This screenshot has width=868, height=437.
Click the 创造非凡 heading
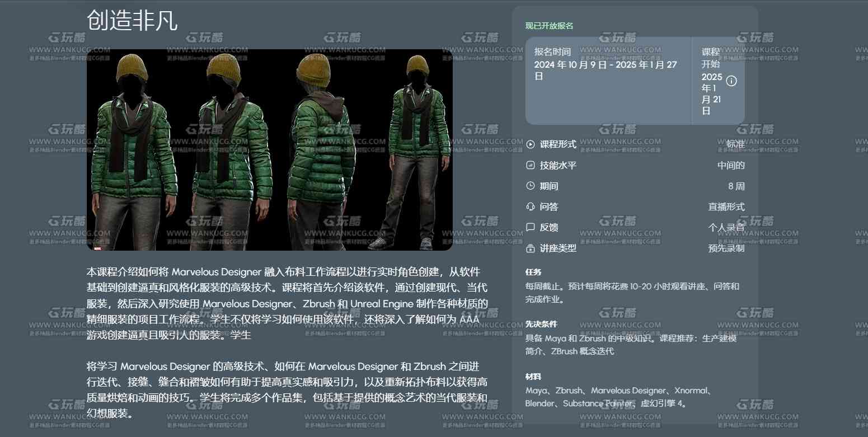[132, 20]
